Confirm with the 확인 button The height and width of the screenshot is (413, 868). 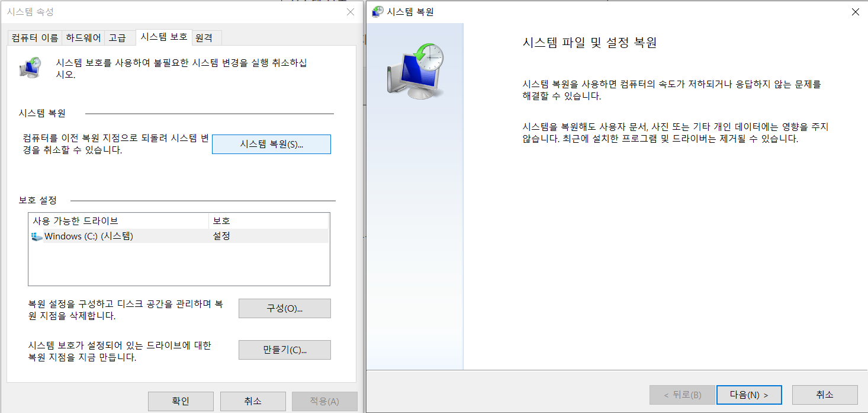181,401
